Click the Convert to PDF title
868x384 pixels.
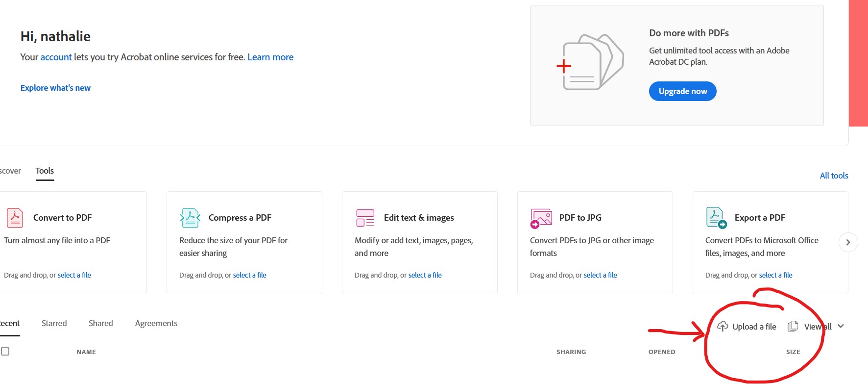tap(63, 218)
